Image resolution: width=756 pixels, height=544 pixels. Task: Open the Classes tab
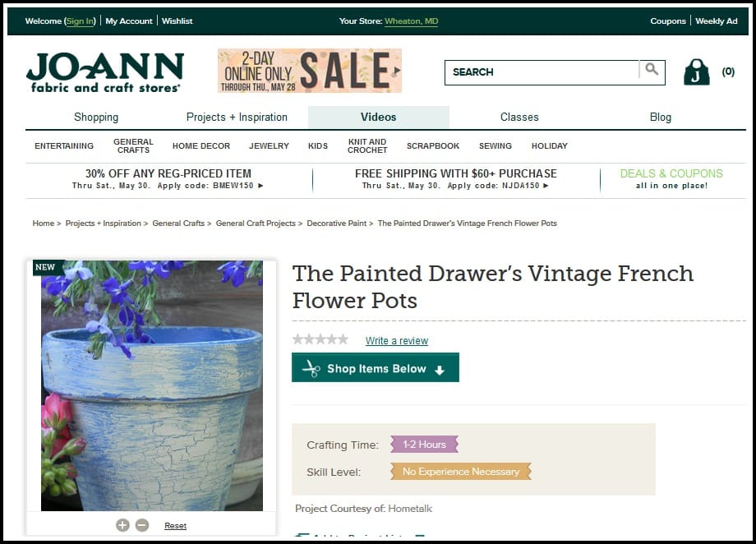tap(519, 118)
